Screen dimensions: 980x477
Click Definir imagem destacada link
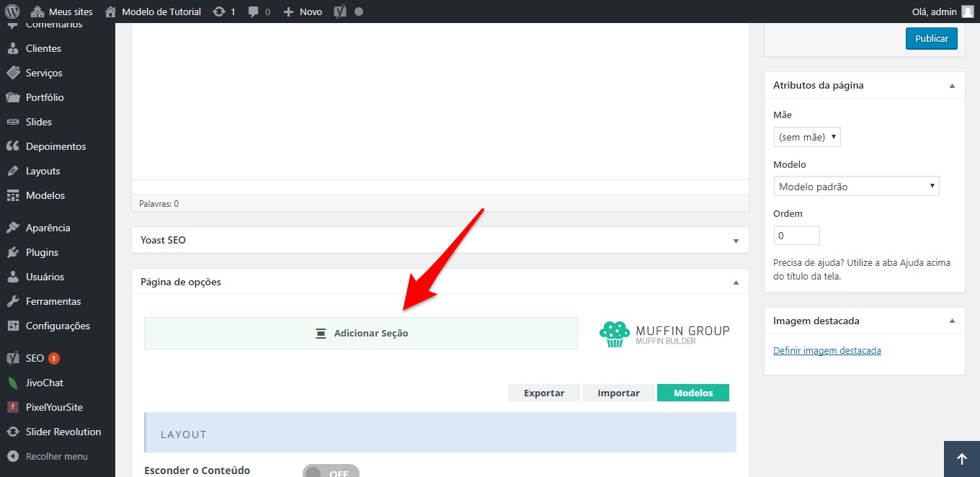(x=827, y=351)
